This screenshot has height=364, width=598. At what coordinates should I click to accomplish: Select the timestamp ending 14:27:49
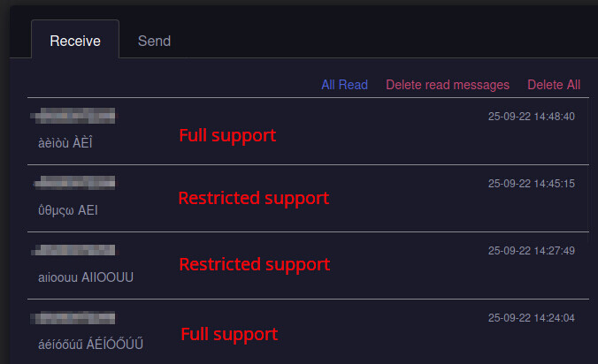532,251
